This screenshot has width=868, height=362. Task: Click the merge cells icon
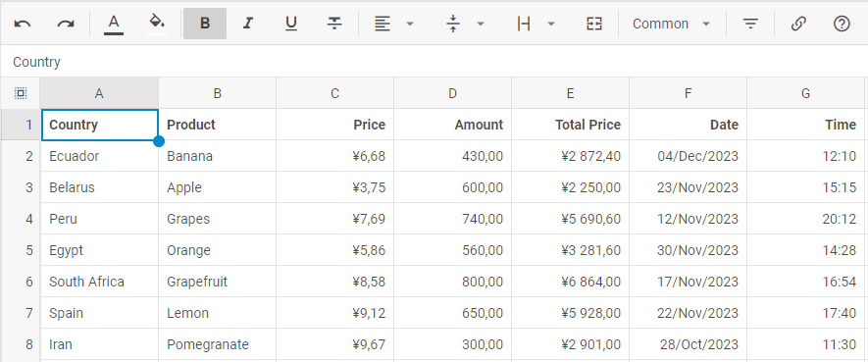click(x=594, y=24)
